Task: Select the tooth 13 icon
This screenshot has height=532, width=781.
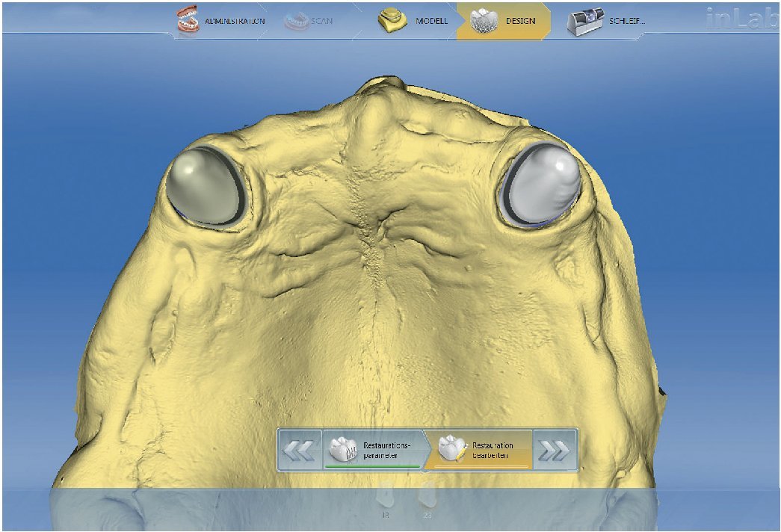Action: (386, 497)
